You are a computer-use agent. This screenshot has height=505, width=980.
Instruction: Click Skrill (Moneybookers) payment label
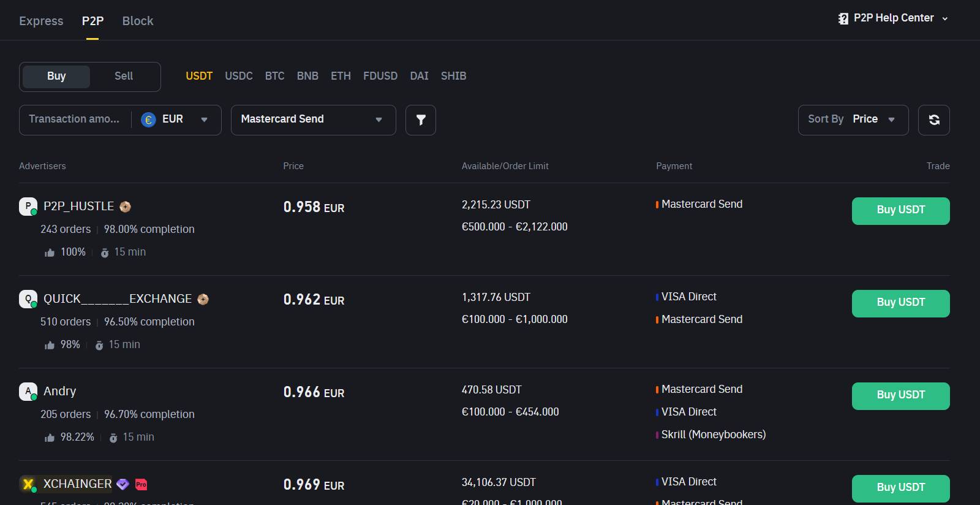(714, 435)
